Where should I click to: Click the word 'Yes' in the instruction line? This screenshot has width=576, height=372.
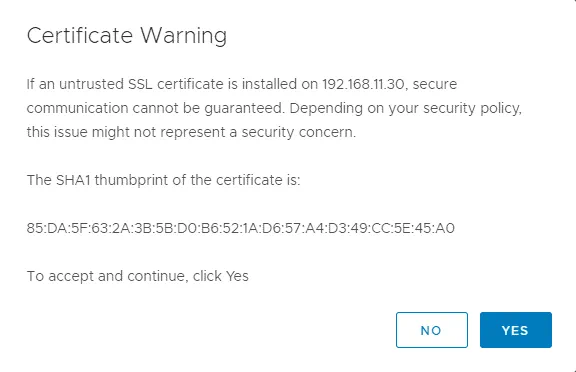[x=237, y=276]
